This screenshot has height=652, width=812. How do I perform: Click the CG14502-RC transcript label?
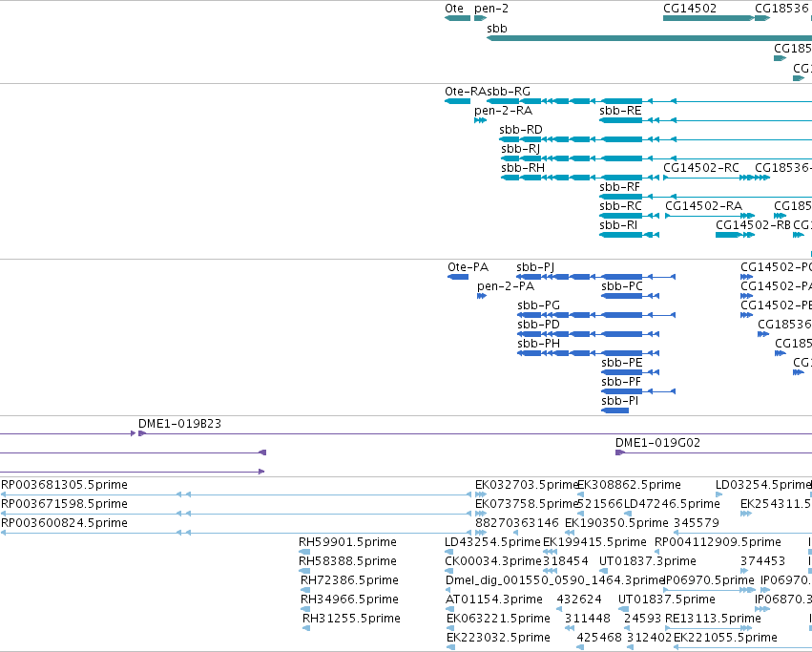click(701, 168)
